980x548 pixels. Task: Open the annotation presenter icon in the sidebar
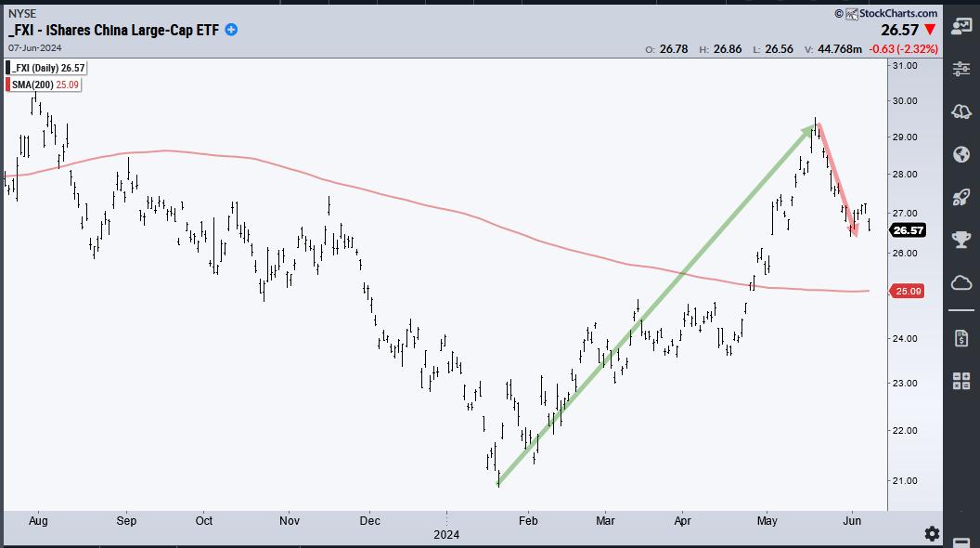tap(961, 25)
